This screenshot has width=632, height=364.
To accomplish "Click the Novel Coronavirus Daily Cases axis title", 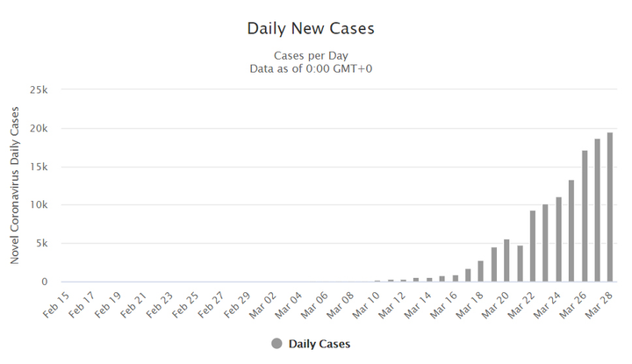I will pyautogui.click(x=15, y=186).
